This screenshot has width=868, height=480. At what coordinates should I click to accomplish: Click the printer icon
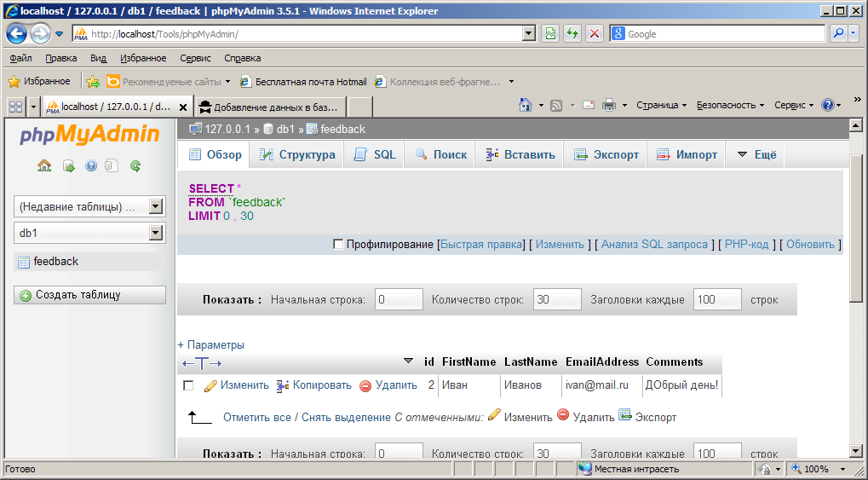609,105
